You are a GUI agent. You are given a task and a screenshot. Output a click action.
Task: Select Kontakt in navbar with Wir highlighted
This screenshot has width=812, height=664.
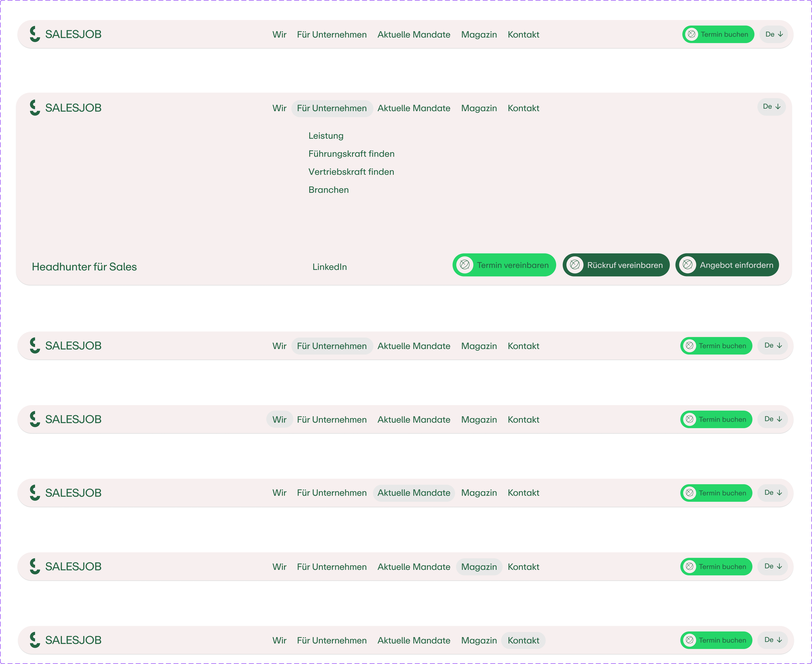523,420
